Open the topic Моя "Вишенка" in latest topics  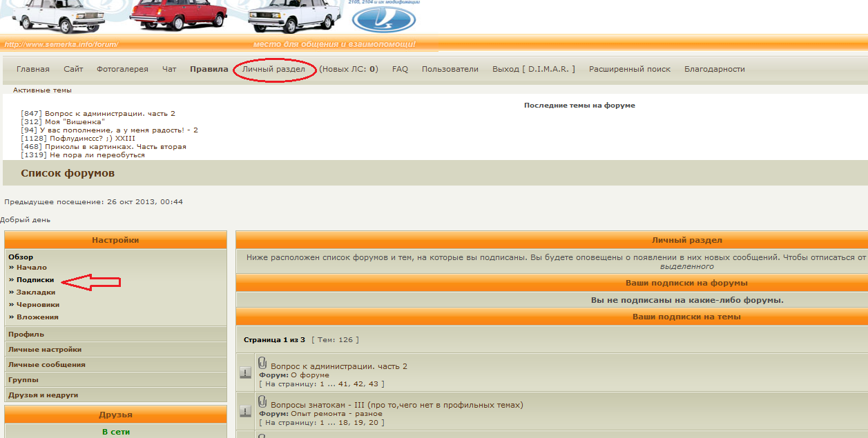75,122
